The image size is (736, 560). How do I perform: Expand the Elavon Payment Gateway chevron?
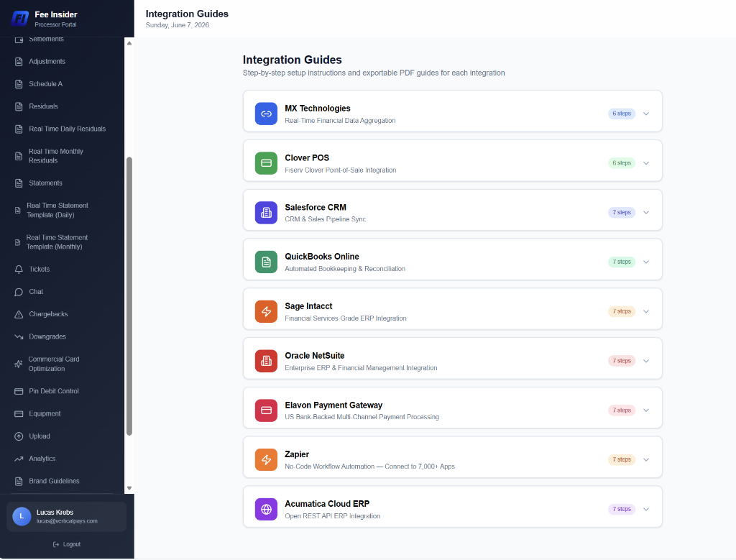646,410
